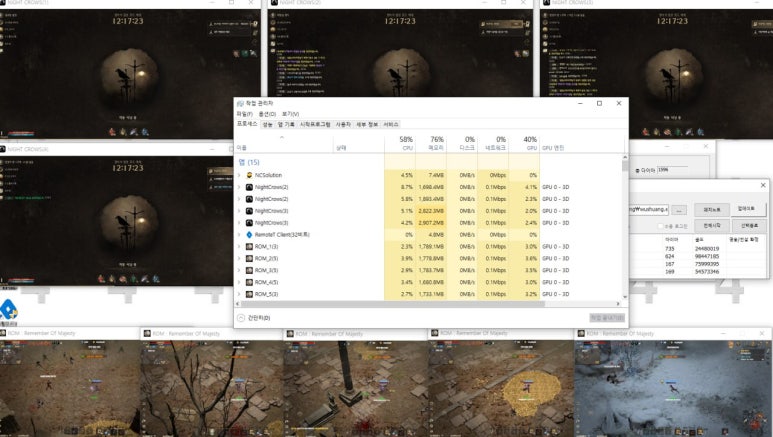This screenshot has width=773, height=437.
Task: Open the 파일(F) menu in Task Manager
Action: (x=245, y=114)
